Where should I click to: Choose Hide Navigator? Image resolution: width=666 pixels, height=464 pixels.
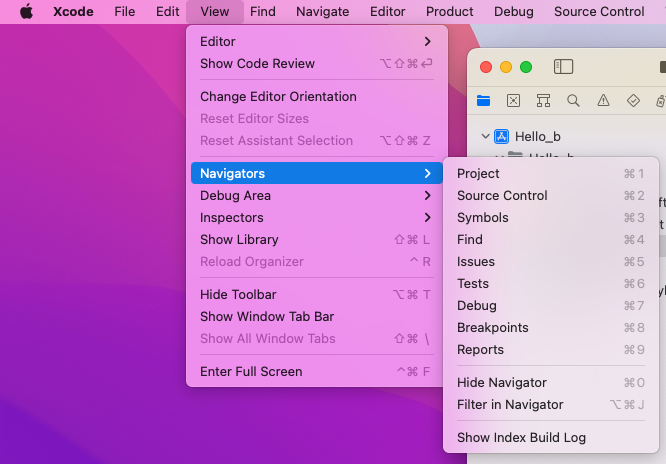point(551,382)
